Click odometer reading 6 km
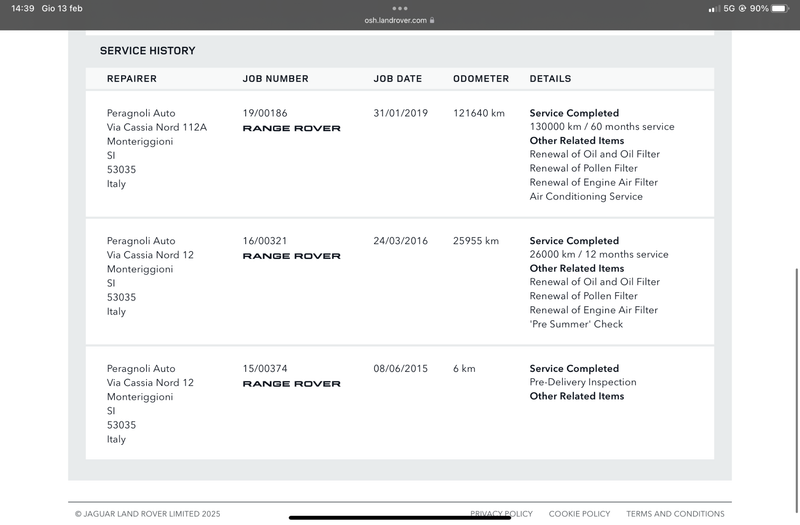 464,368
